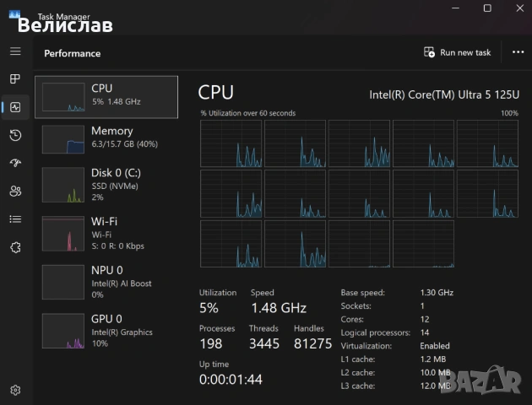Select the NPU 0 performance item

pos(106,282)
